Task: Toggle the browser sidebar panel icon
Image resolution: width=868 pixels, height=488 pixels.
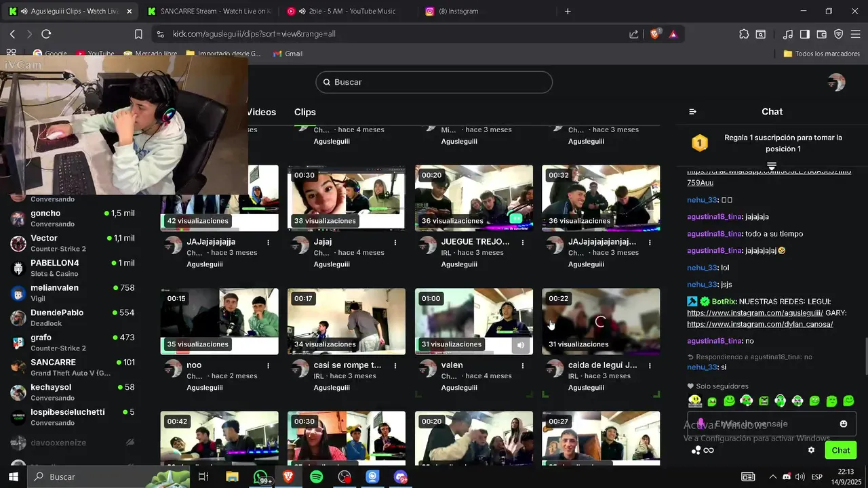Action: [x=804, y=34]
